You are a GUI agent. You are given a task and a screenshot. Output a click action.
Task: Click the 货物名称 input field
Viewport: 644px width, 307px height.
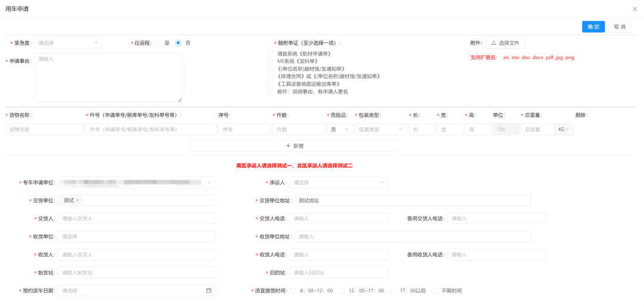[x=45, y=129]
